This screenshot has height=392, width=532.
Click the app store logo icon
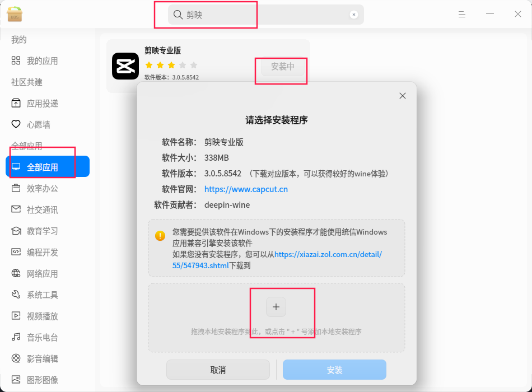click(14, 14)
